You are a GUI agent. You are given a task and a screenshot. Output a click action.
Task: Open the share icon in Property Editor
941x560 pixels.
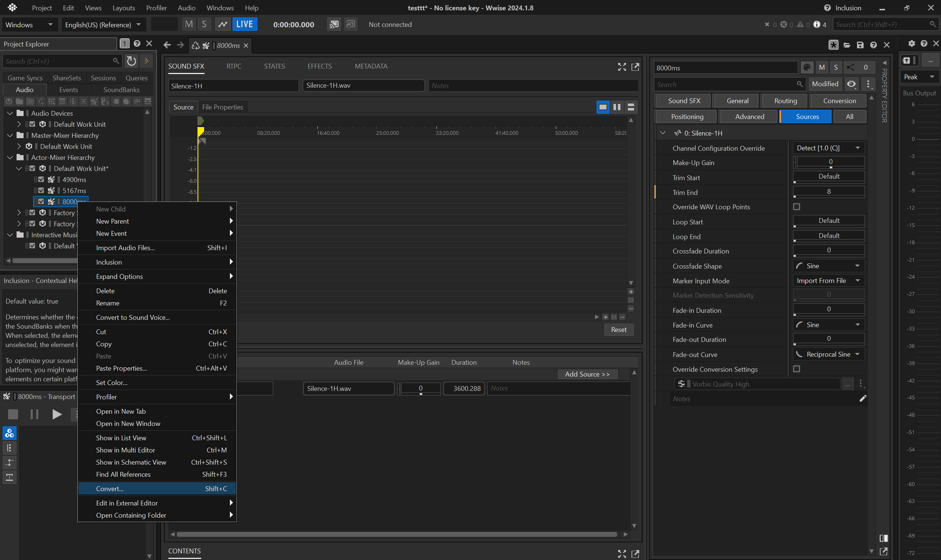coord(851,67)
